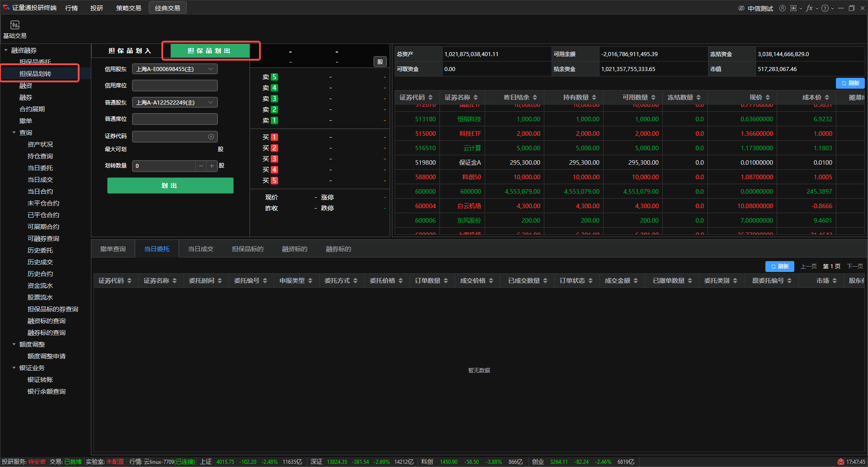Refresh the holdings table with 刷新

click(x=850, y=83)
